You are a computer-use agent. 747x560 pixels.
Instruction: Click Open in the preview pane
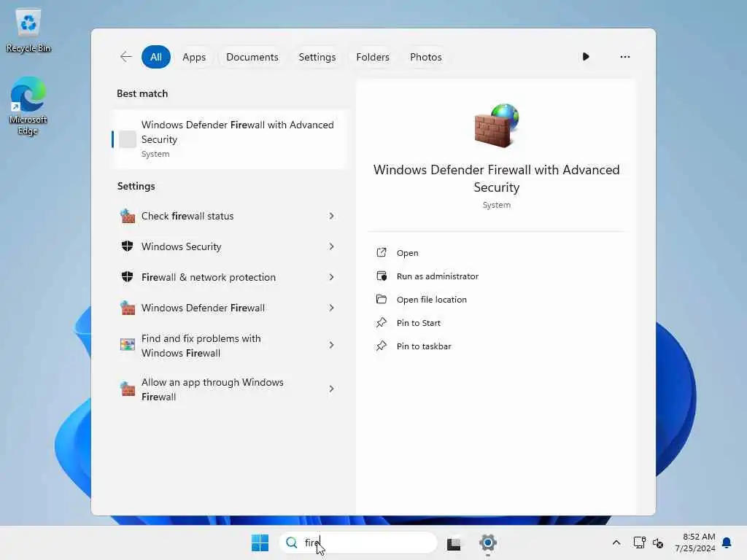point(407,253)
